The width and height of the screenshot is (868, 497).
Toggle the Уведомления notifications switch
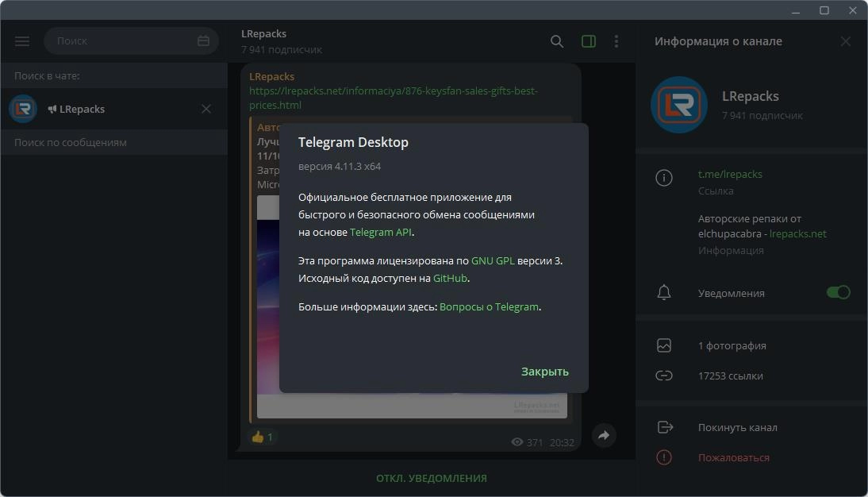[x=838, y=292]
